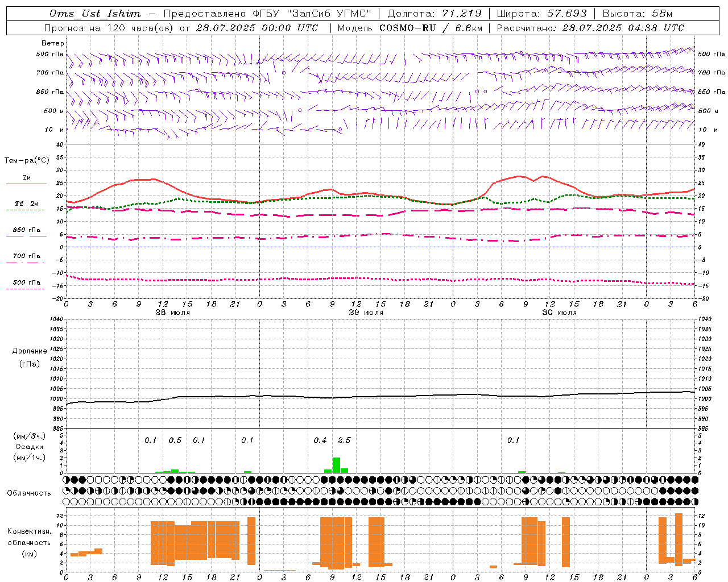Select the provider text ФГБУ "ЗапСиб УГМС"
728x582 pixels.
click(x=312, y=14)
